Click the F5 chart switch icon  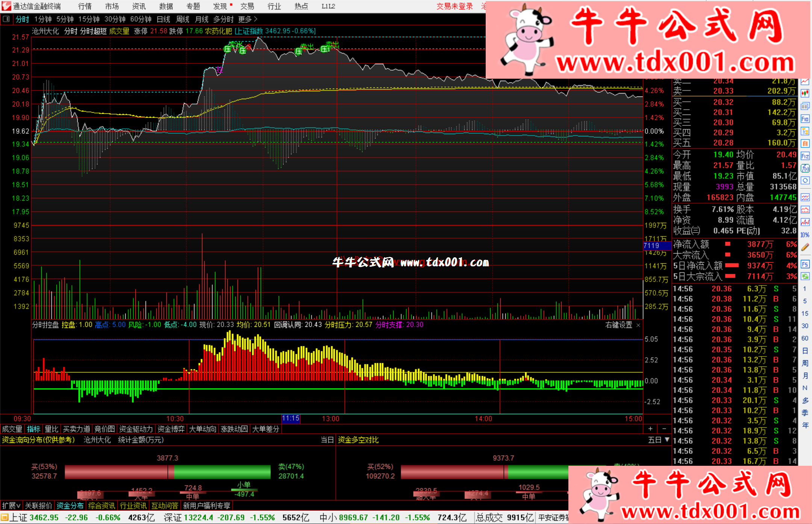click(805, 264)
